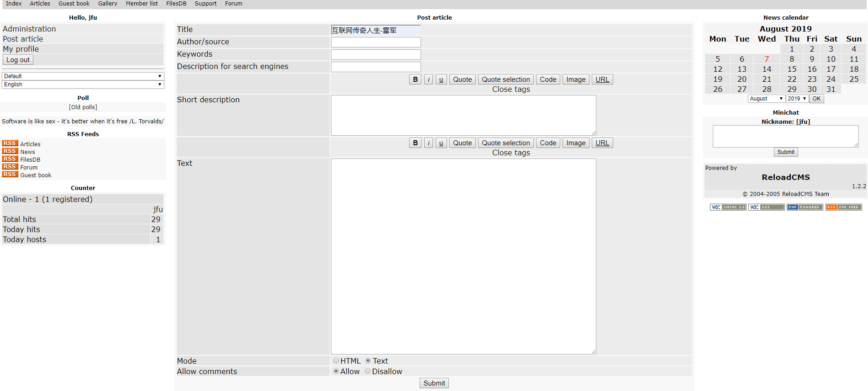Open Support in top navigation
The width and height of the screenshot is (868, 391).
coord(205,4)
